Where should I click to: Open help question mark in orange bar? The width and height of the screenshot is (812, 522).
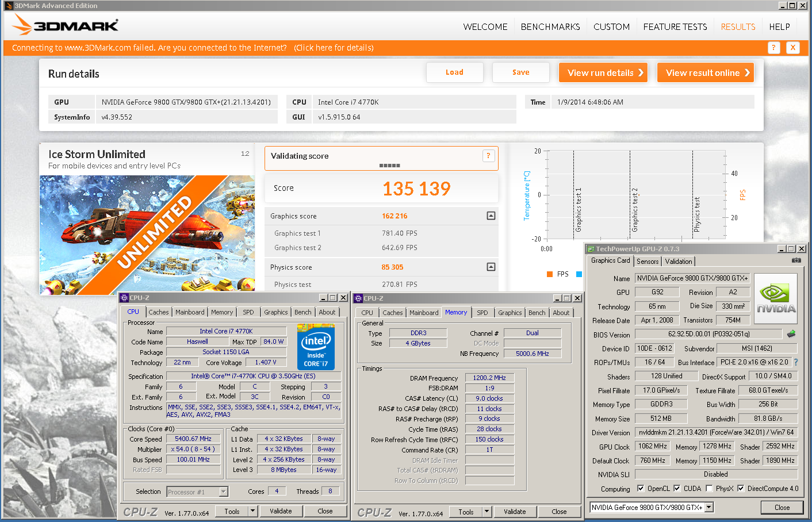(773, 48)
